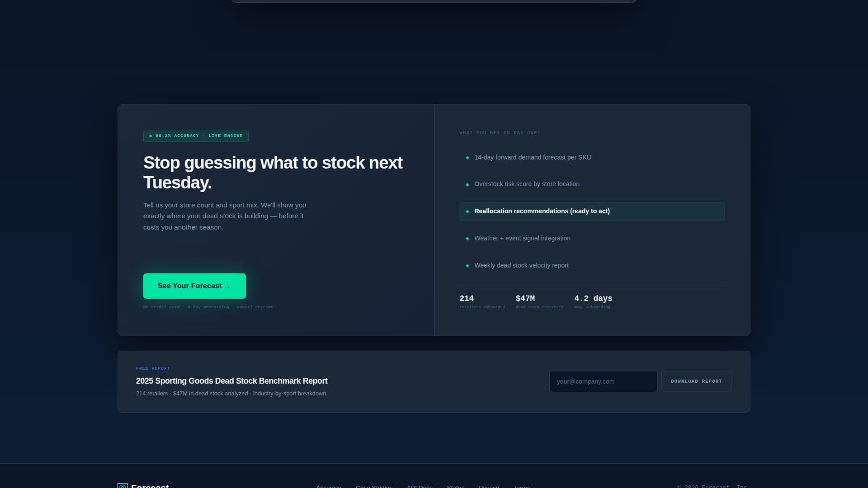Click the diamond bullet beside 14-day forward demand
Image resolution: width=868 pixels, height=488 pixels.
click(467, 158)
